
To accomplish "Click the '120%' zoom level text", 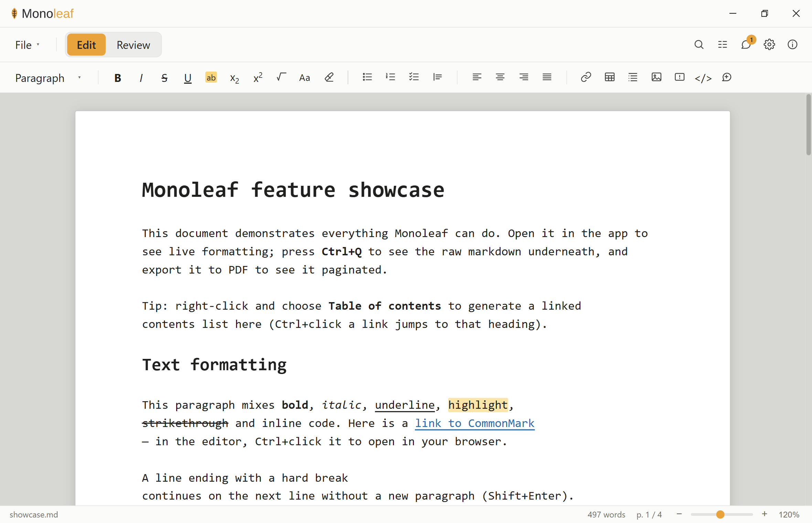I will (789, 515).
